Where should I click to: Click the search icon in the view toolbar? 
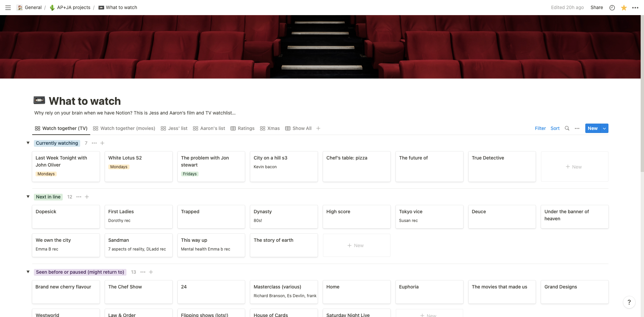tap(567, 128)
